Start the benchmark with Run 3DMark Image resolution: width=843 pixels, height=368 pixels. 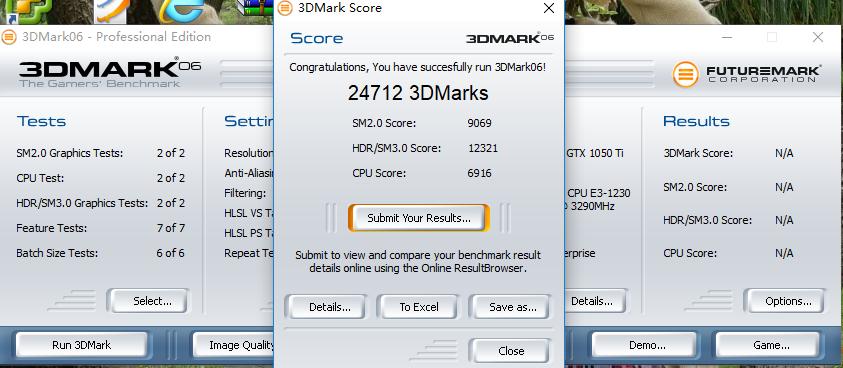(x=81, y=345)
